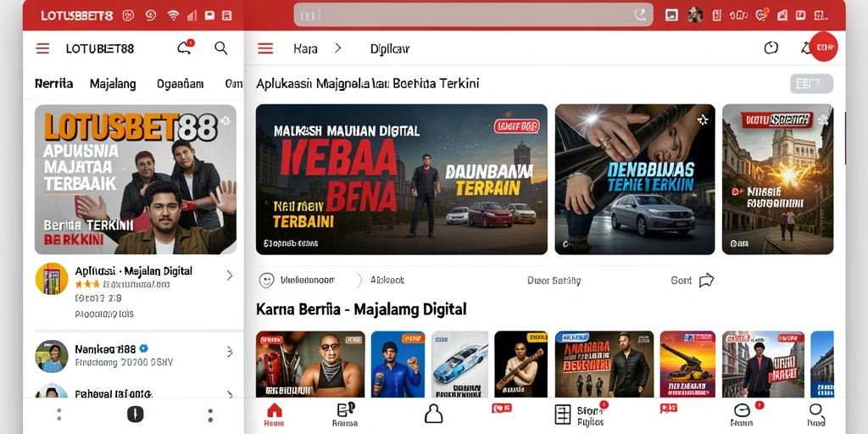Click the share arrow icon next to Sent
Viewport: 868px width, 434px height.
[x=706, y=281]
